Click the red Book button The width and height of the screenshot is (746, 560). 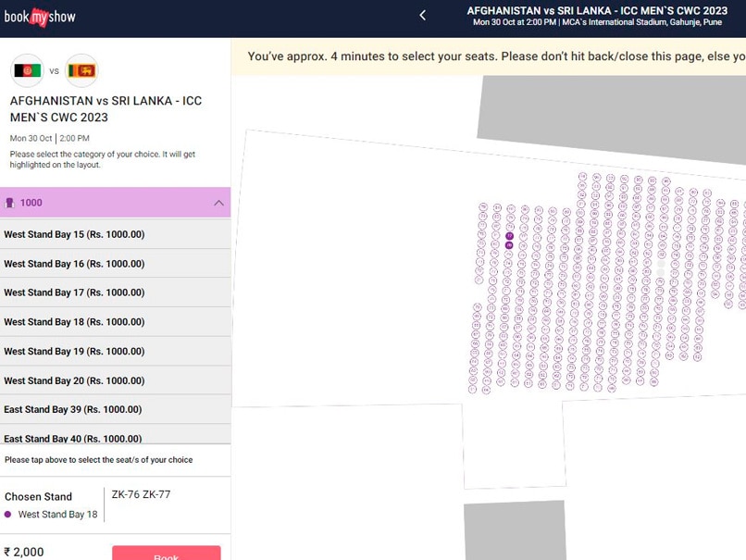pos(167,553)
